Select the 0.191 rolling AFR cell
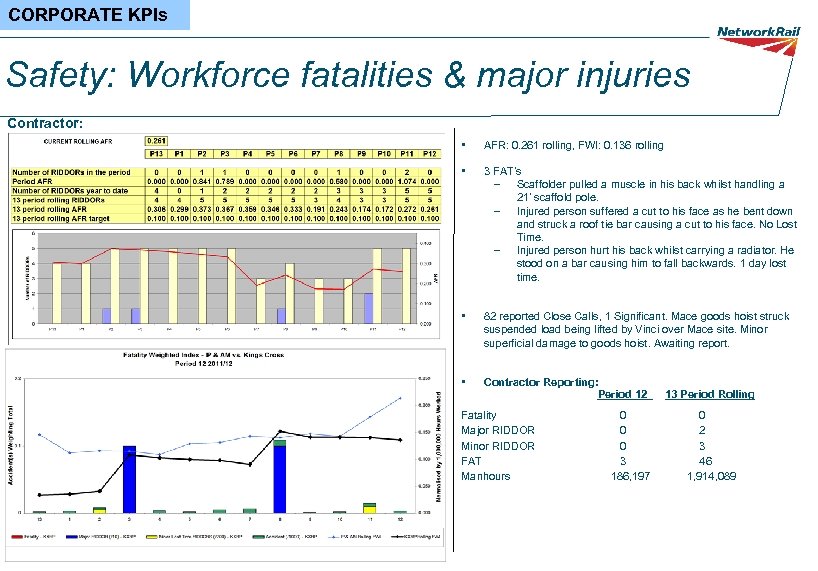 point(316,209)
